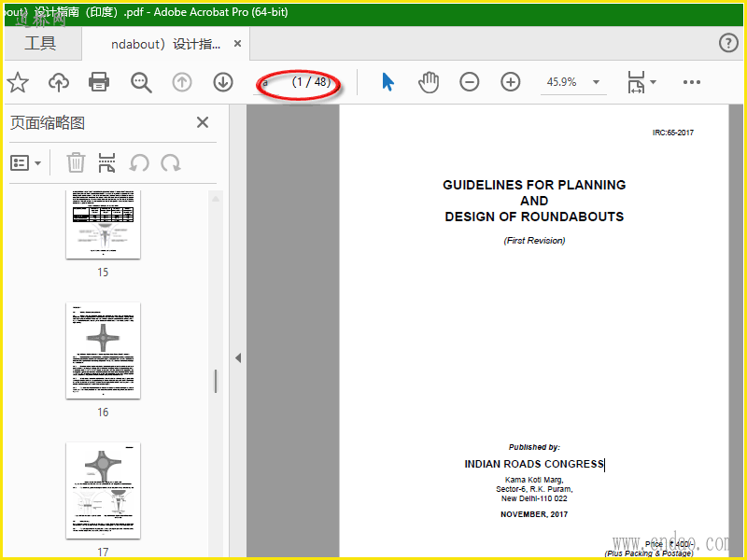Click the (First Revision) text

(x=534, y=241)
